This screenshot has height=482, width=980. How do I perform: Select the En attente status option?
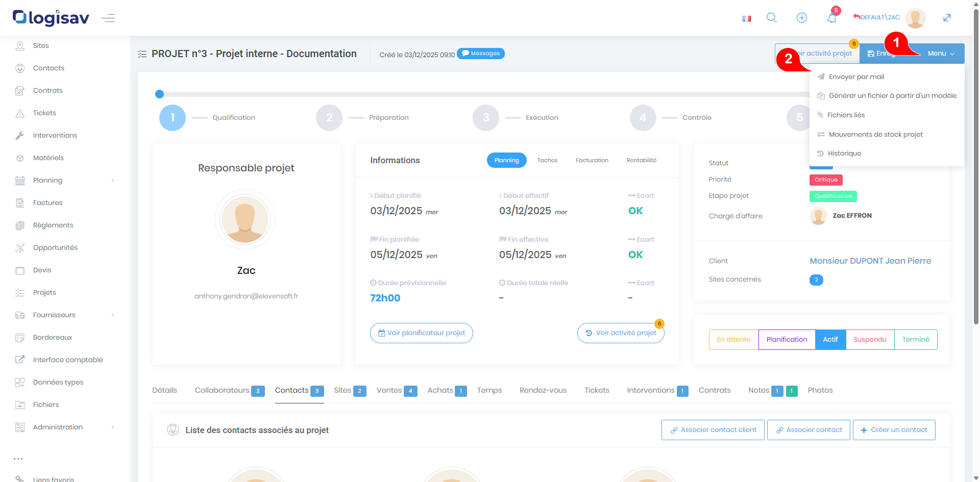(733, 340)
